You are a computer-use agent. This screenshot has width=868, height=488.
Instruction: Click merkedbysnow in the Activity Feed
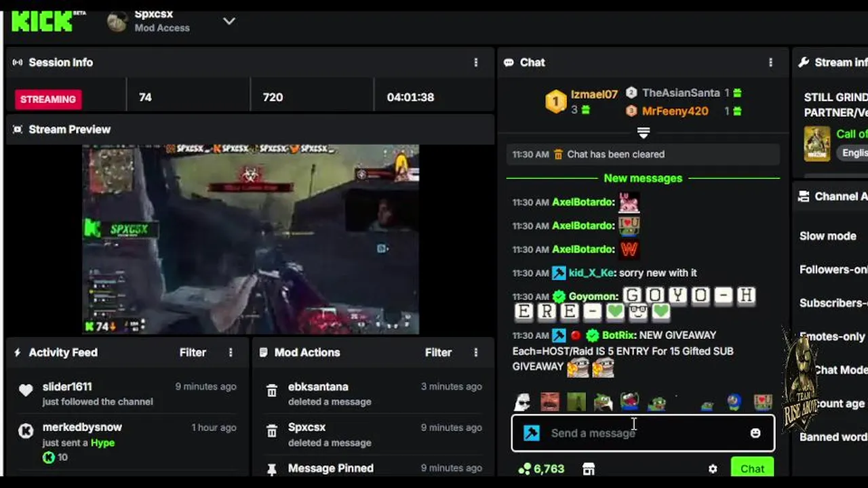pos(82,427)
